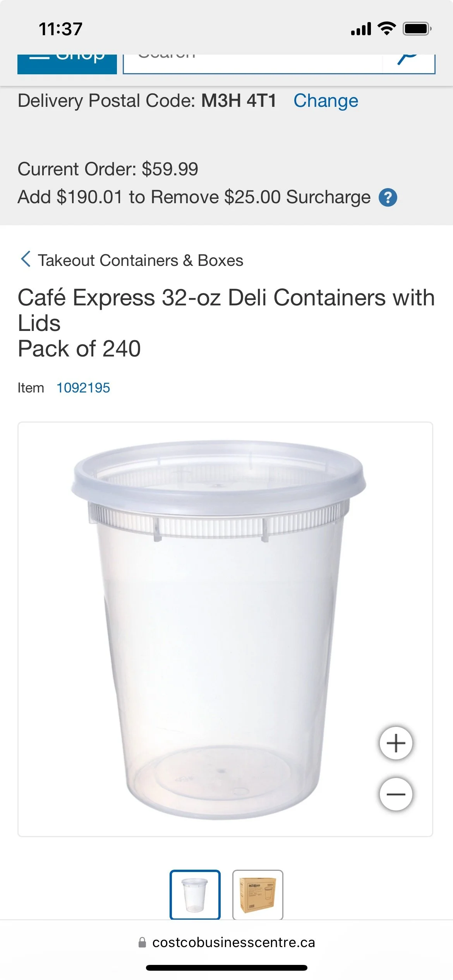Viewport: 453px width, 980px height.
Task: Open item number 1092195 link
Action: [x=83, y=387]
